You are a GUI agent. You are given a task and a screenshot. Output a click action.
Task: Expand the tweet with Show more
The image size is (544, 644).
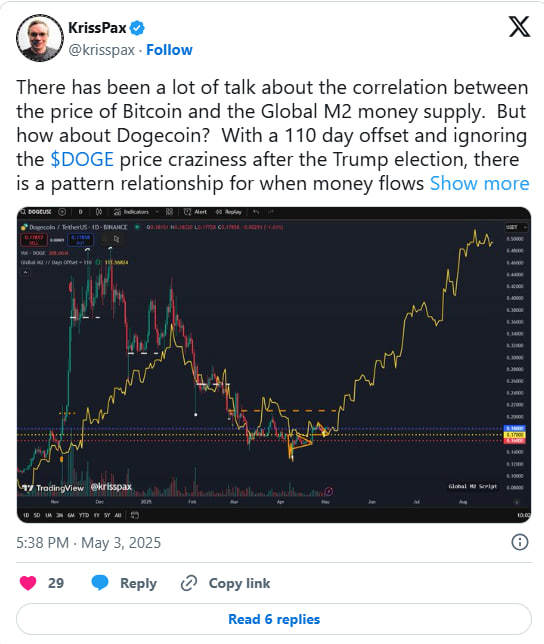pos(480,183)
